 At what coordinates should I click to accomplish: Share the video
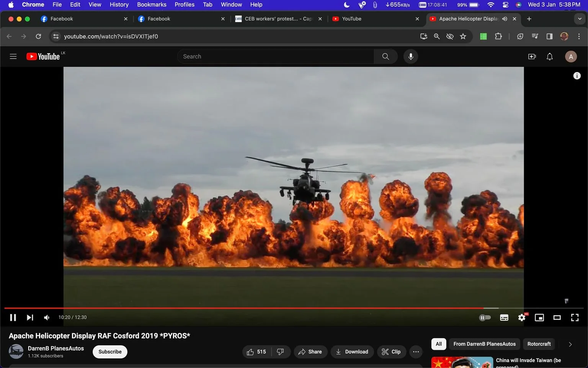(310, 352)
